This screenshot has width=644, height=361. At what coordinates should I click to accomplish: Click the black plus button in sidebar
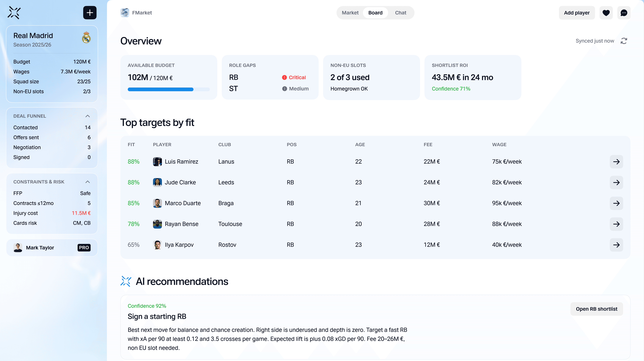(x=90, y=13)
